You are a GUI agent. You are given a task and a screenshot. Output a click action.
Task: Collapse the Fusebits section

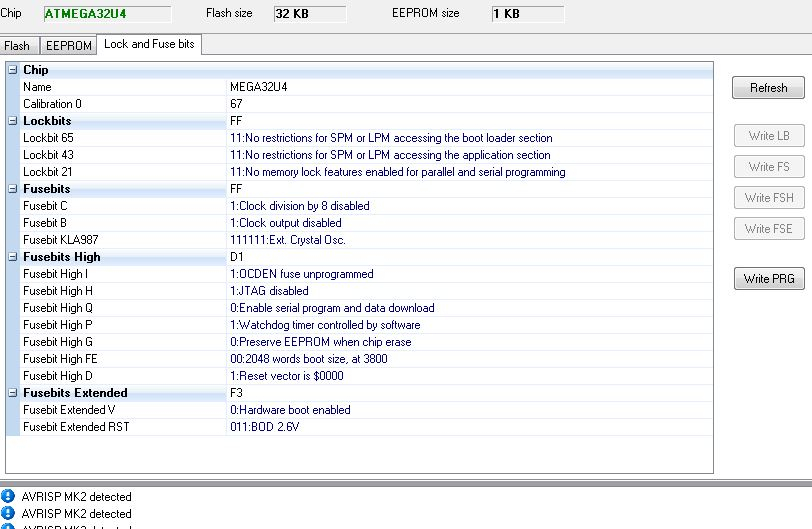click(x=13, y=189)
